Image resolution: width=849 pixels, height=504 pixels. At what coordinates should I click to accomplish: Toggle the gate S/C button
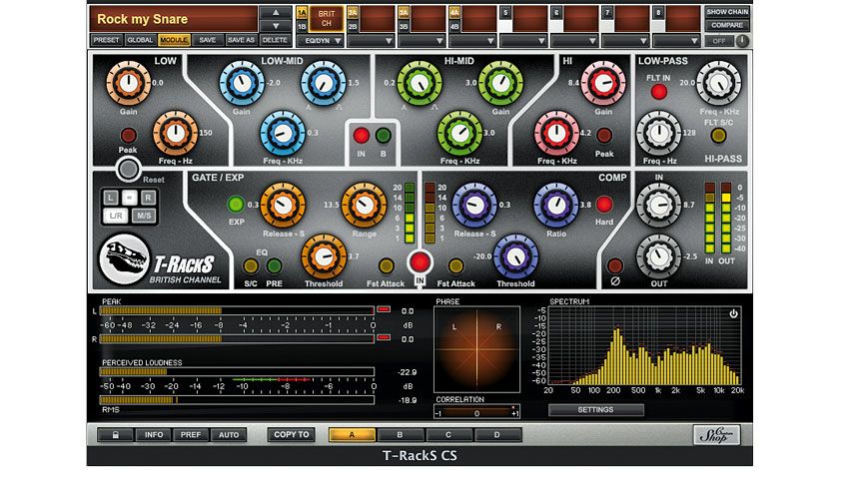coord(250,265)
